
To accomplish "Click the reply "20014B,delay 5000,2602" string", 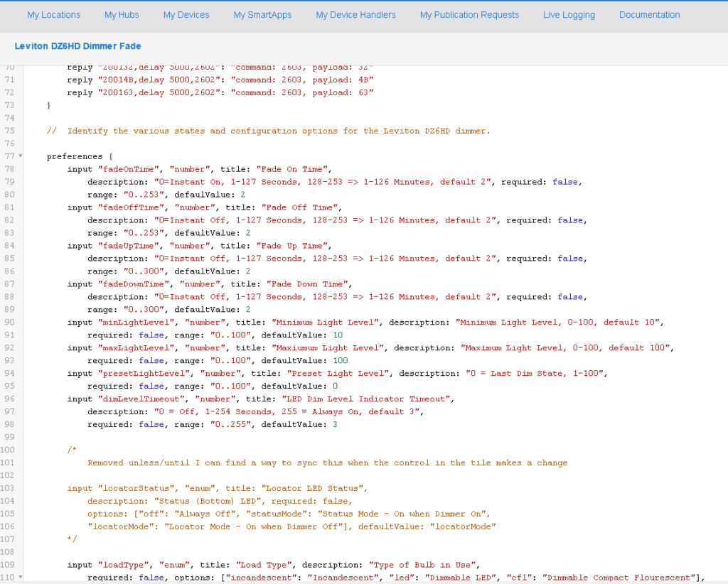I will click(x=159, y=80).
